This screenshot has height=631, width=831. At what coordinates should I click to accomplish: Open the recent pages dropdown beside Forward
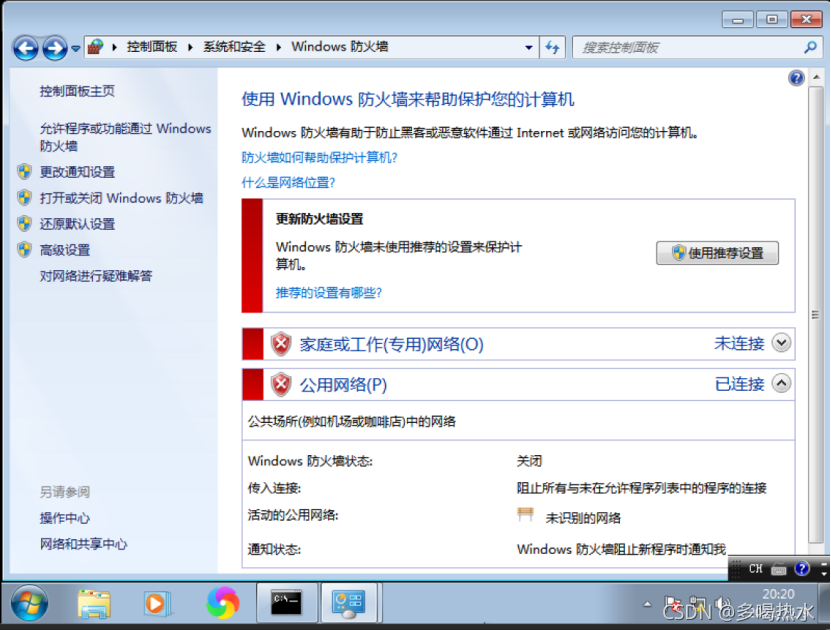tap(76, 49)
